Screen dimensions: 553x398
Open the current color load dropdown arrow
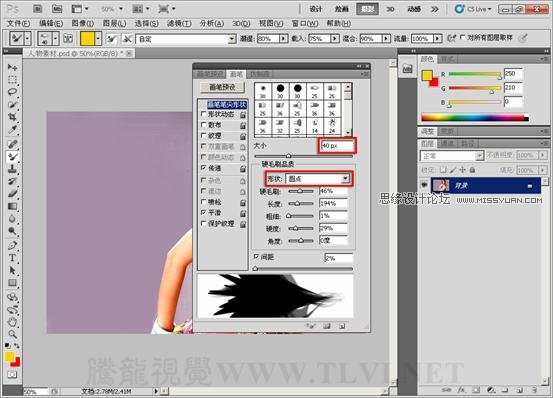[98, 38]
